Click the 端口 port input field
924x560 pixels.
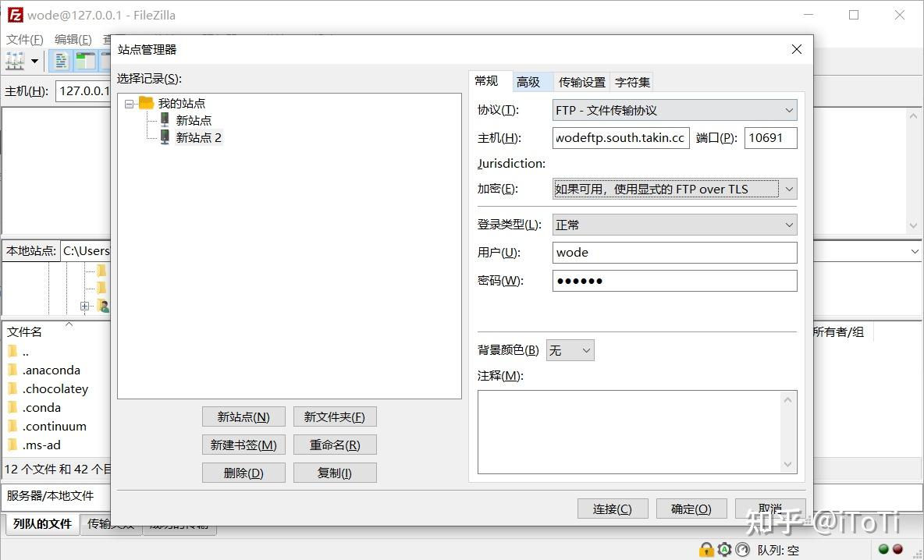coord(771,138)
